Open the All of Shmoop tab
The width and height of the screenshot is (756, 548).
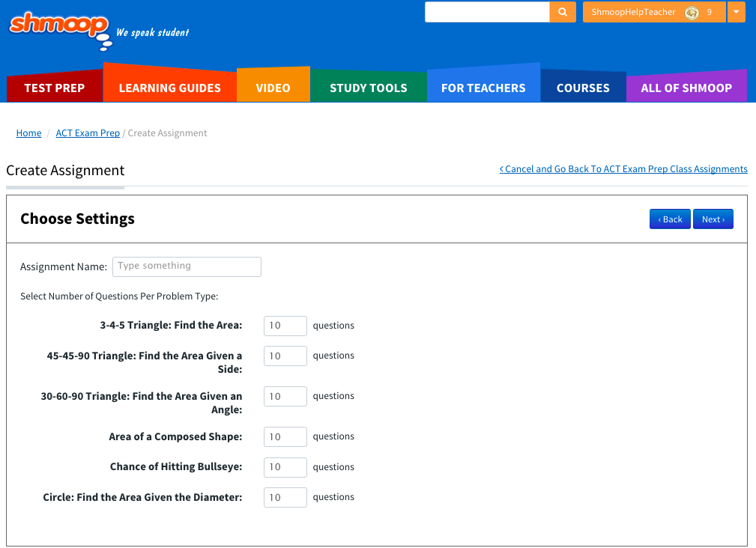[686, 87]
